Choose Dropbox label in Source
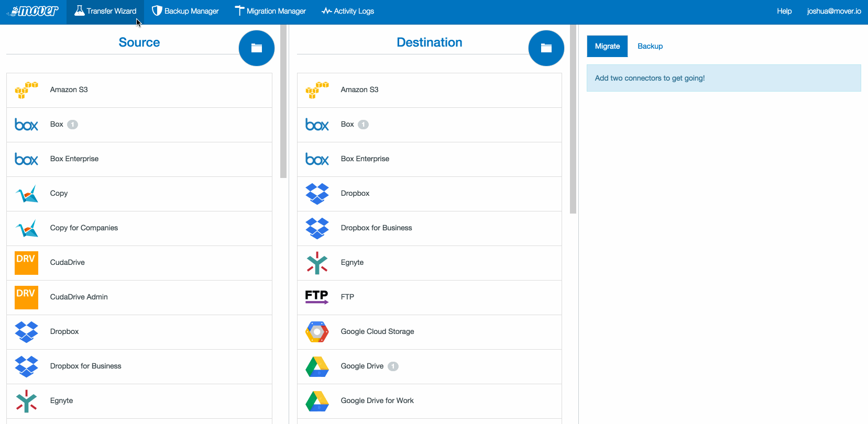The width and height of the screenshot is (868, 424). tap(64, 331)
